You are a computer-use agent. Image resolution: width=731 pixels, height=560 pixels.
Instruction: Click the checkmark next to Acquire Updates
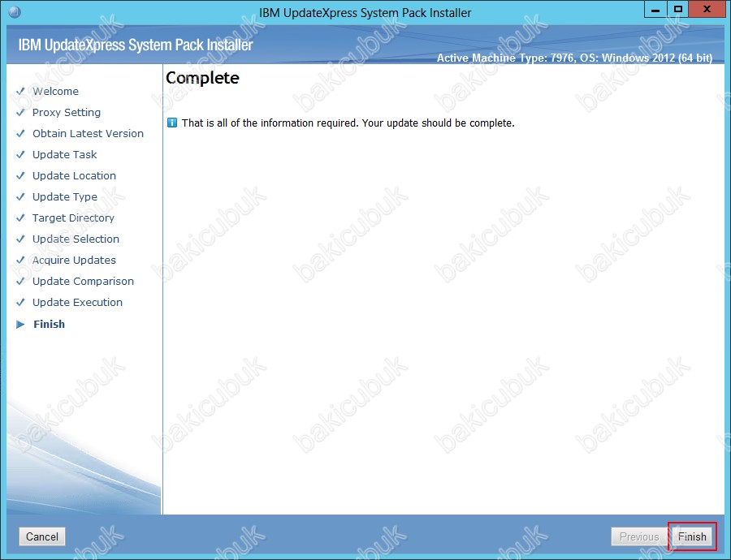point(20,260)
